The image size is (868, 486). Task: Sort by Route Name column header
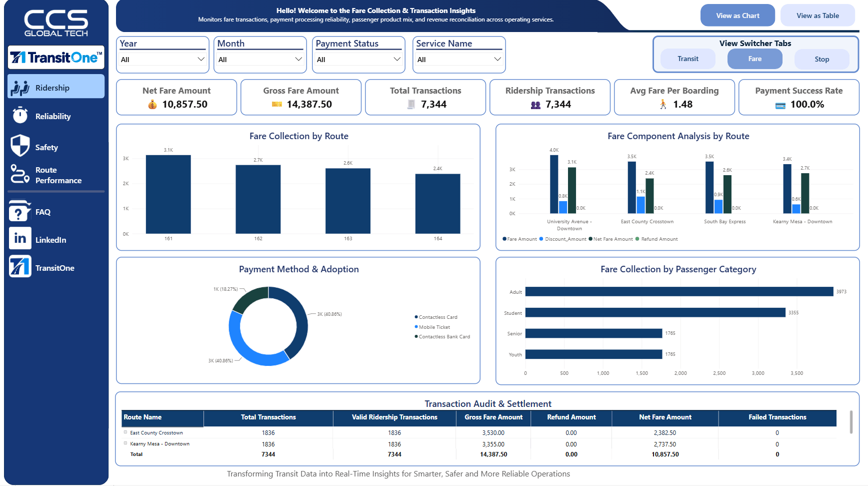162,417
